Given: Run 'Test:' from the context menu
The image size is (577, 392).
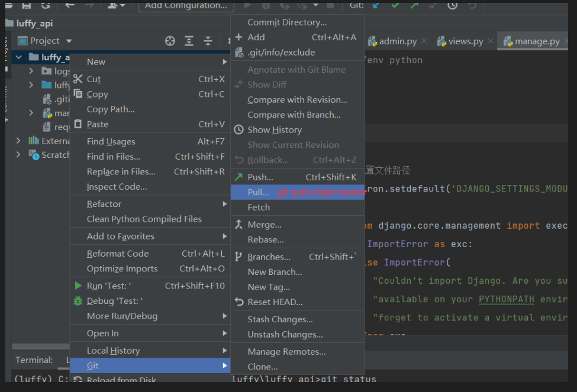Looking at the screenshot, I should (x=150, y=286).
